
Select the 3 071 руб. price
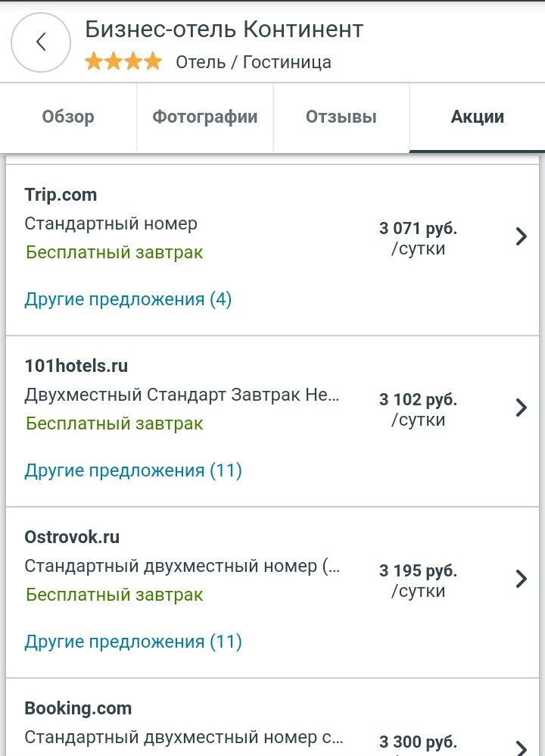(x=418, y=229)
